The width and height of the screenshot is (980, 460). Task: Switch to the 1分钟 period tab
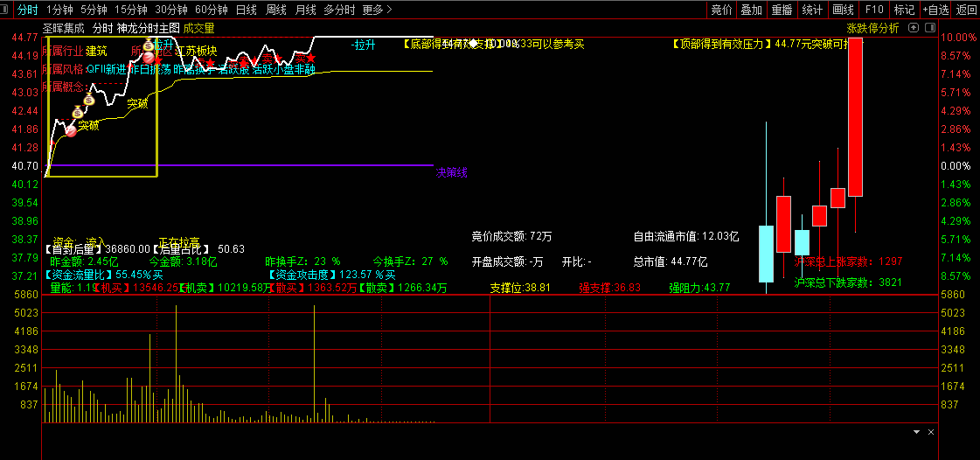(x=59, y=10)
